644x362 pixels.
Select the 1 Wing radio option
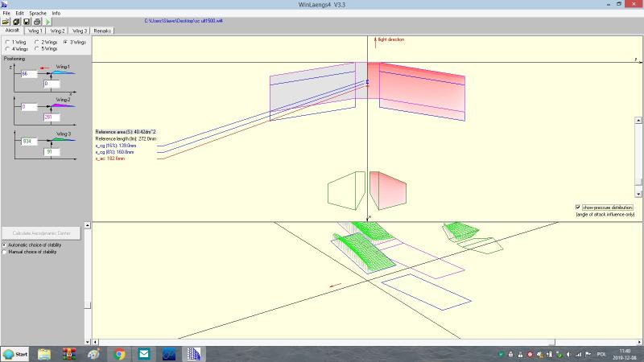[x=6, y=41]
